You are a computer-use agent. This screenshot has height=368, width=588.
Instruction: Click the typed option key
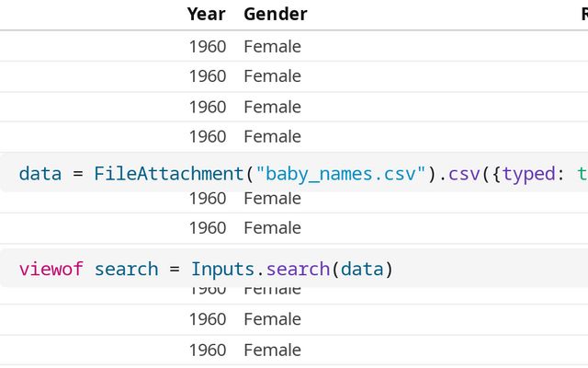tap(528, 173)
